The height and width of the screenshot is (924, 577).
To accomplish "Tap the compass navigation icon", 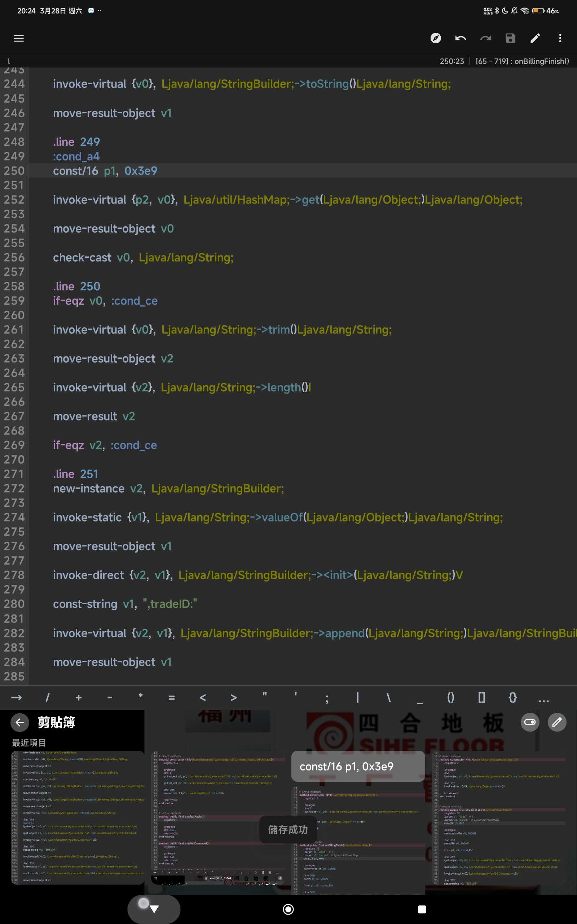I will click(x=435, y=38).
